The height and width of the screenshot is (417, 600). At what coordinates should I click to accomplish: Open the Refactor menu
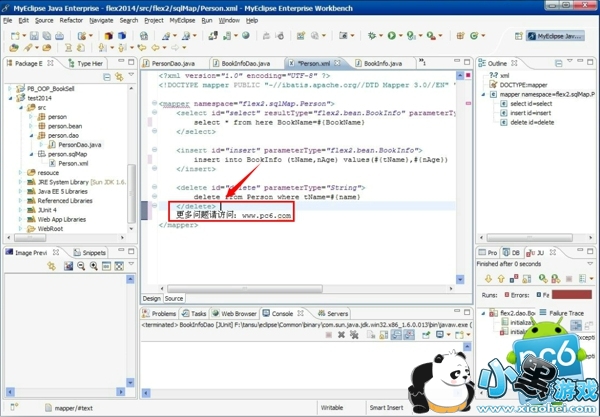[x=71, y=20]
